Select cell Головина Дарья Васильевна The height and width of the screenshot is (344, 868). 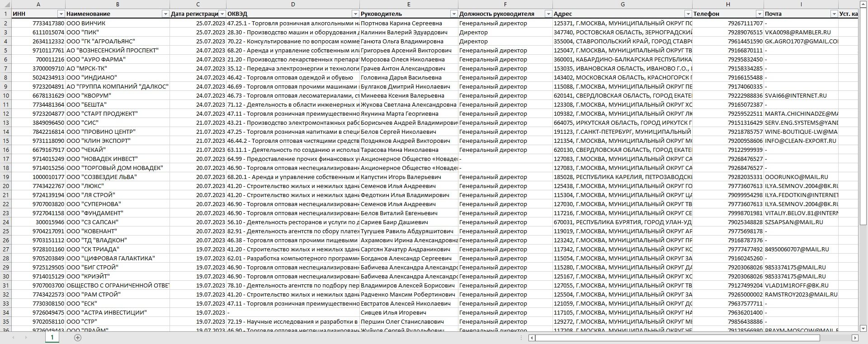pyautogui.click(x=409, y=77)
